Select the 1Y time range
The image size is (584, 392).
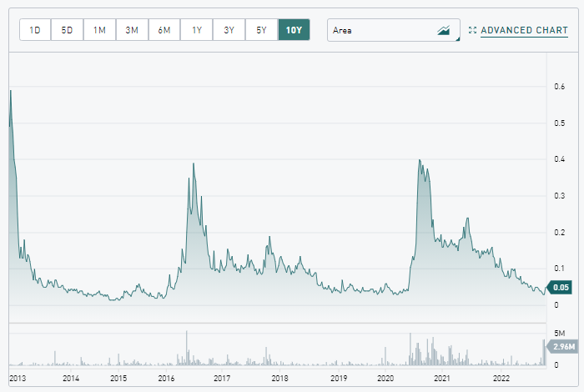[x=197, y=30]
